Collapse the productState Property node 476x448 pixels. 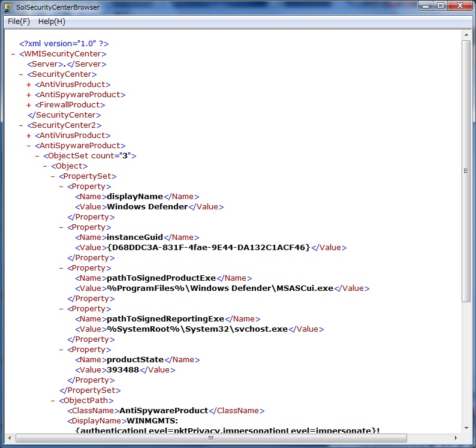(x=61, y=350)
